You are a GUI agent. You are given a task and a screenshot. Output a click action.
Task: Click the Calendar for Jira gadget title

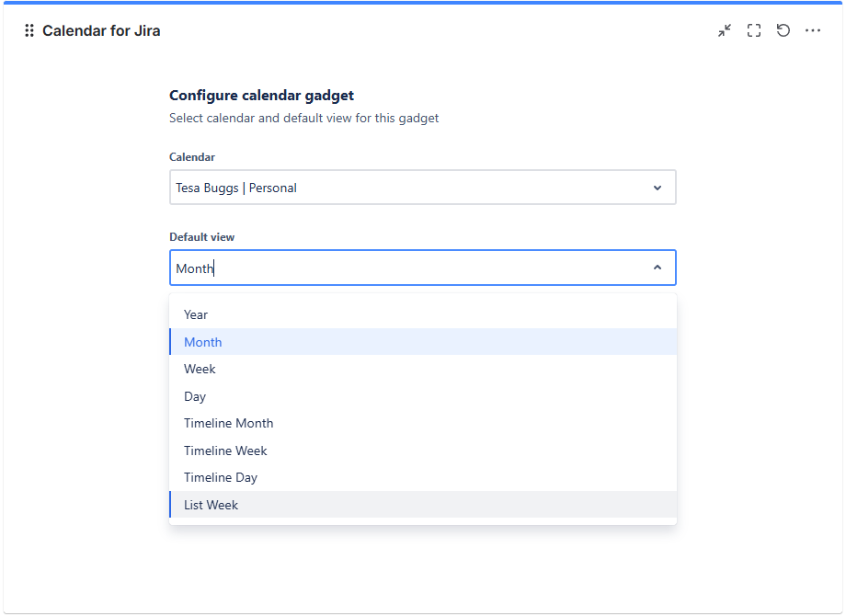[x=101, y=30]
